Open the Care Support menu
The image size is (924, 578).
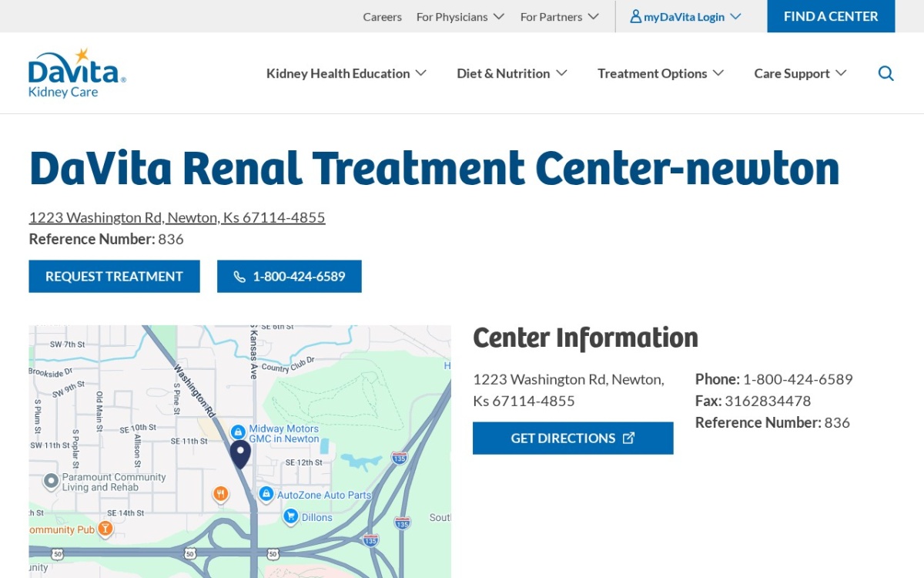coord(800,73)
